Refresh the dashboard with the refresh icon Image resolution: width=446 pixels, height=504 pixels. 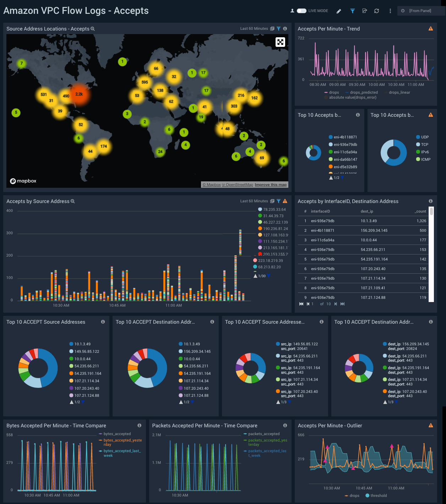coord(376,11)
